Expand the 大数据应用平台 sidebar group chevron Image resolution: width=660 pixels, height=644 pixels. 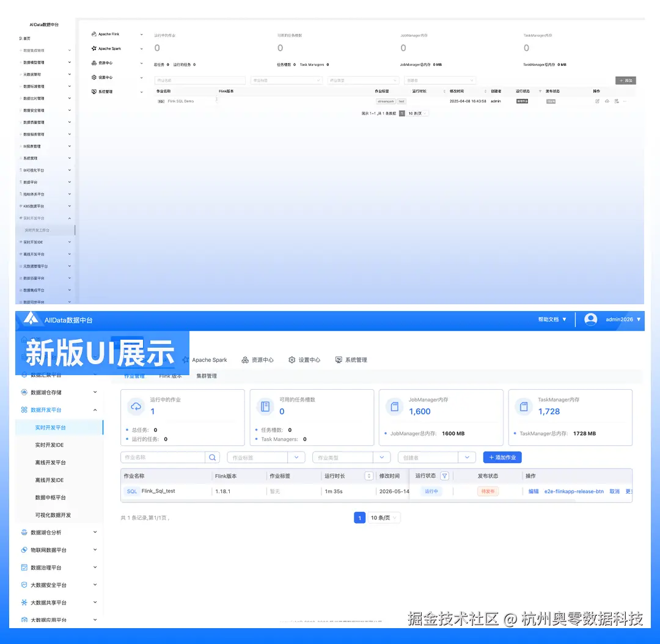pyautogui.click(x=95, y=620)
